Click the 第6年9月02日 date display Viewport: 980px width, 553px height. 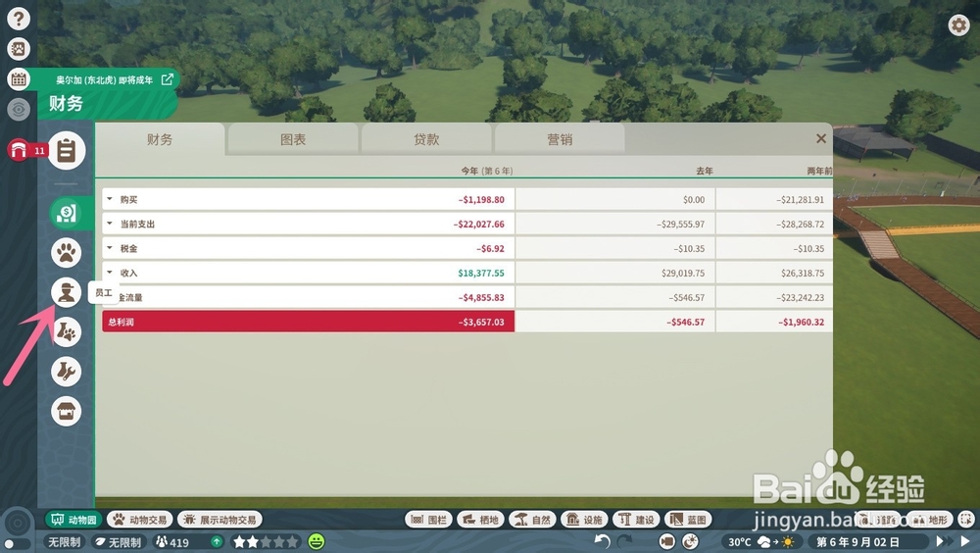[867, 542]
